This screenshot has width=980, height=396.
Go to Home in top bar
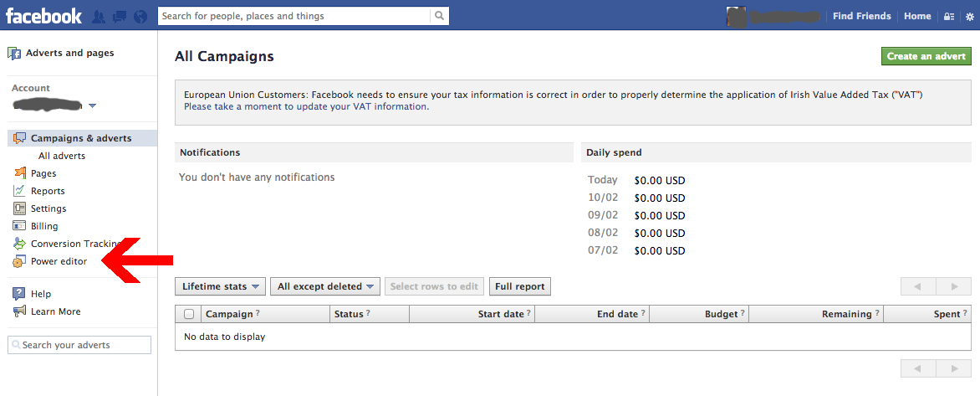coord(917,16)
